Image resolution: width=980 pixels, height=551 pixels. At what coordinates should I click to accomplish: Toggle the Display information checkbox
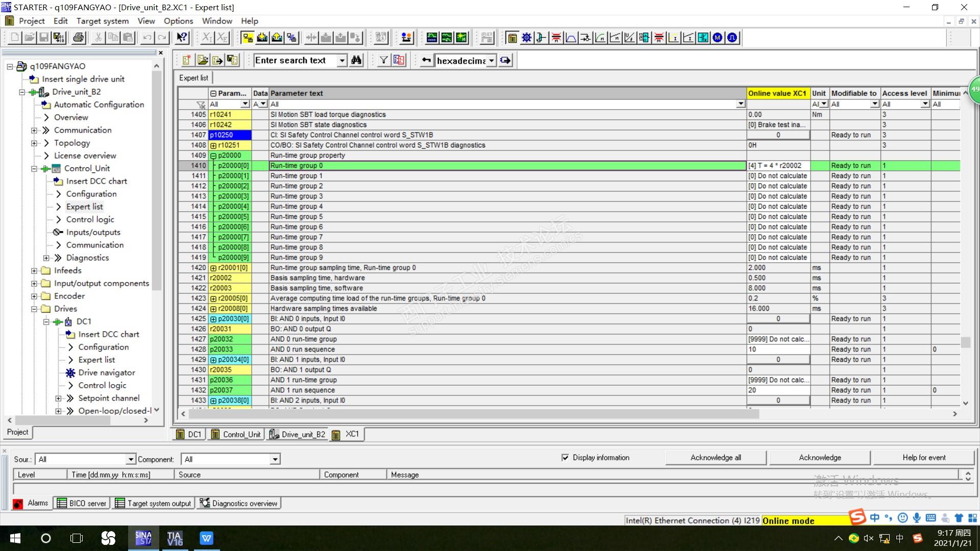click(565, 458)
